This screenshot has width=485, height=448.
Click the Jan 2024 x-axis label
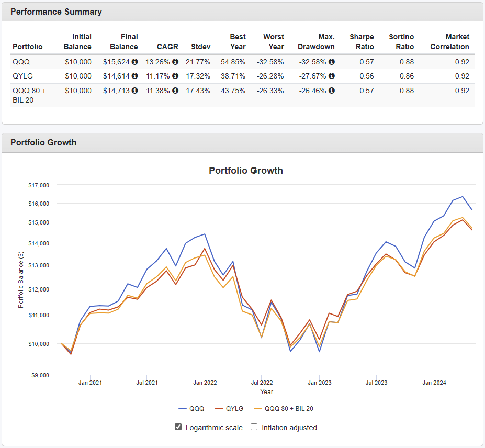click(x=434, y=383)
